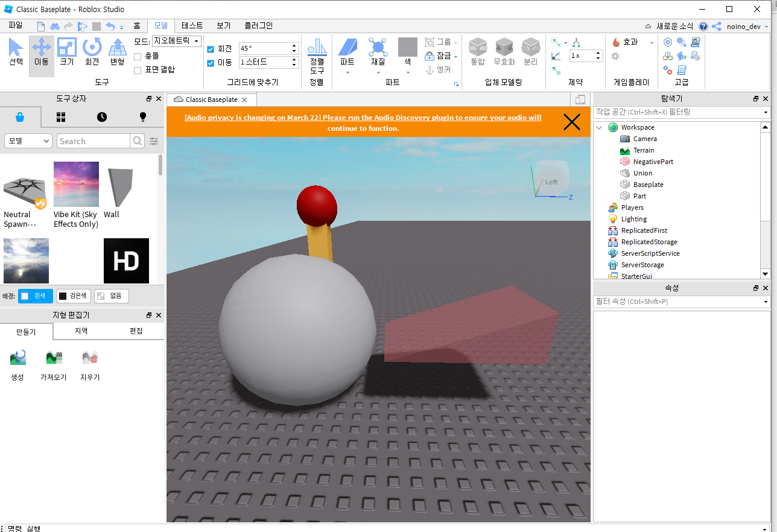Screen dimensions: 777x532
Task: Select the 흰색 white background option
Action: 36,296
